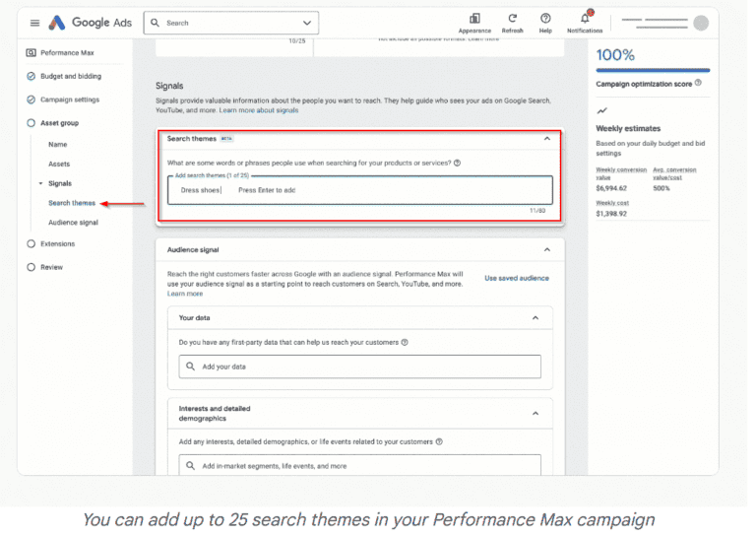Click the Refresh icon

tap(513, 19)
